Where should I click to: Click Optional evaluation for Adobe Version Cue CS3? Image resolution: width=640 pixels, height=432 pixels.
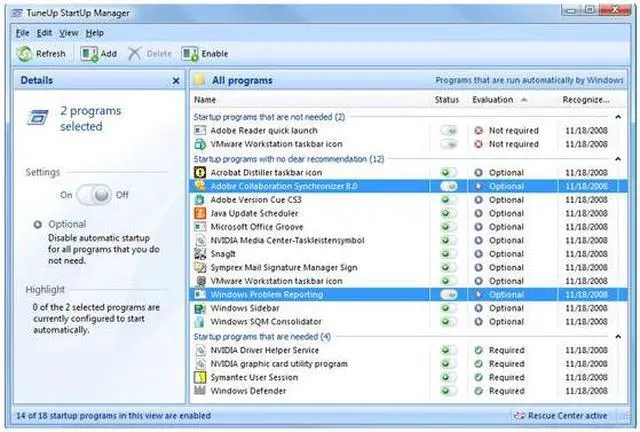click(x=506, y=200)
